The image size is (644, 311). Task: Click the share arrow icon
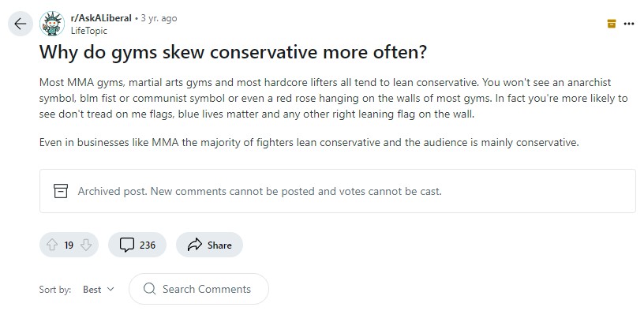tap(195, 245)
